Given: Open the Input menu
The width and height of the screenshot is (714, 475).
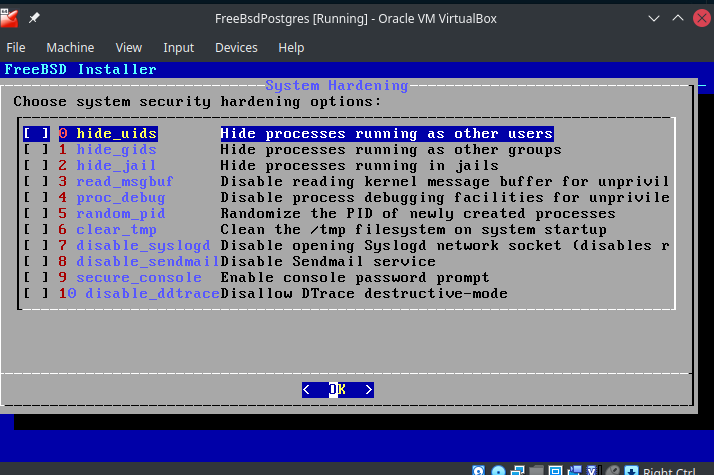Looking at the screenshot, I should click(x=178, y=47).
